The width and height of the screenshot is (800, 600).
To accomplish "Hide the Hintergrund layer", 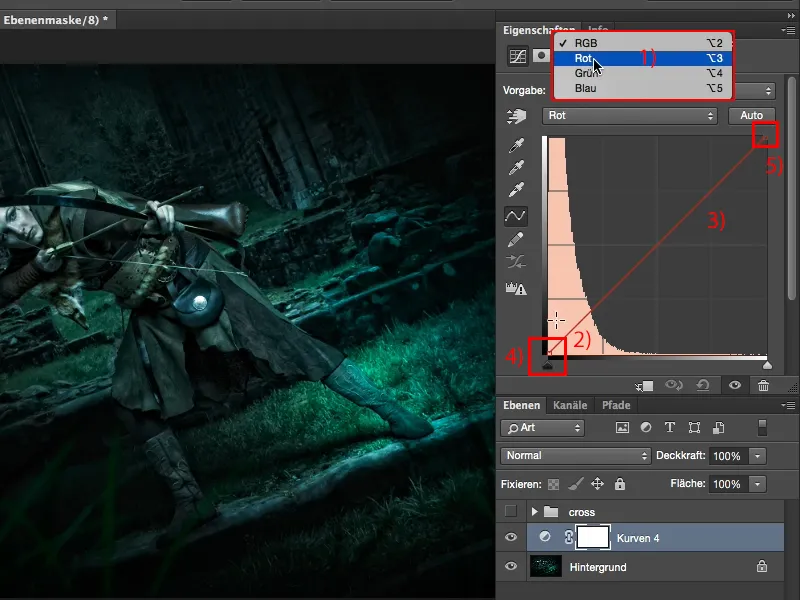I will coord(511,566).
